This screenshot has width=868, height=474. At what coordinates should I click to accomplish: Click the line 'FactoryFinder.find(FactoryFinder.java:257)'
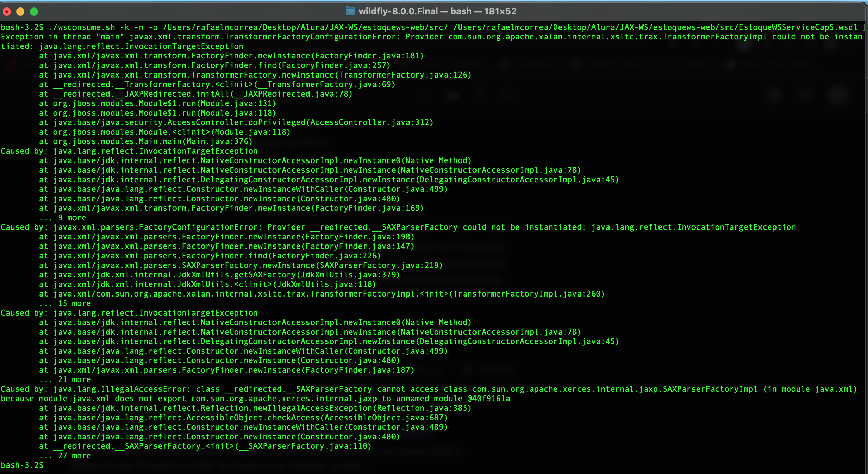(215, 65)
